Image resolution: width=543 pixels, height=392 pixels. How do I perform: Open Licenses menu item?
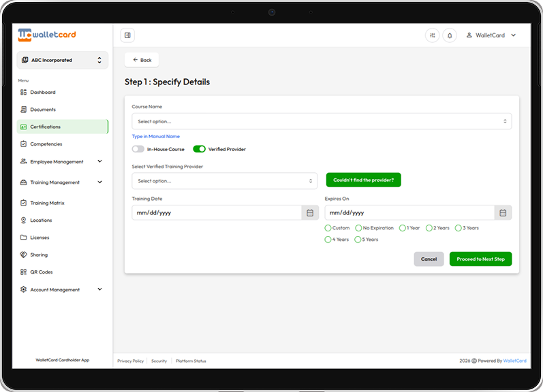point(62,238)
